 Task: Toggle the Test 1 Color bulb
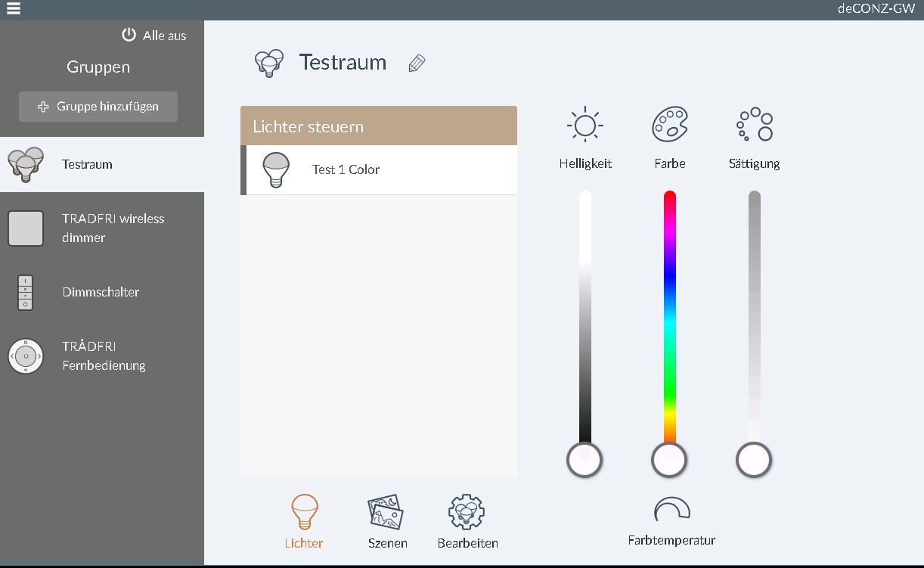coord(275,169)
